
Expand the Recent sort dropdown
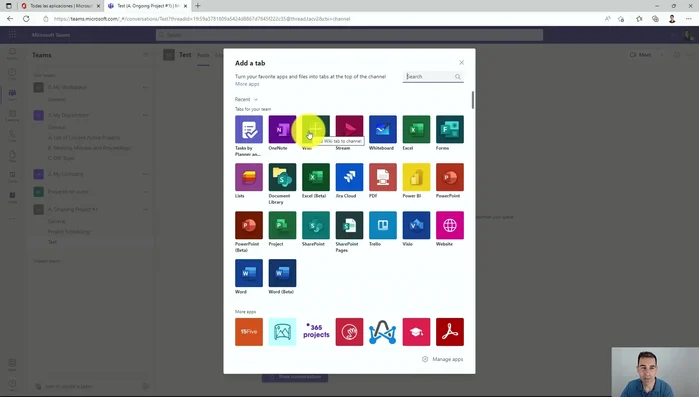click(x=246, y=99)
